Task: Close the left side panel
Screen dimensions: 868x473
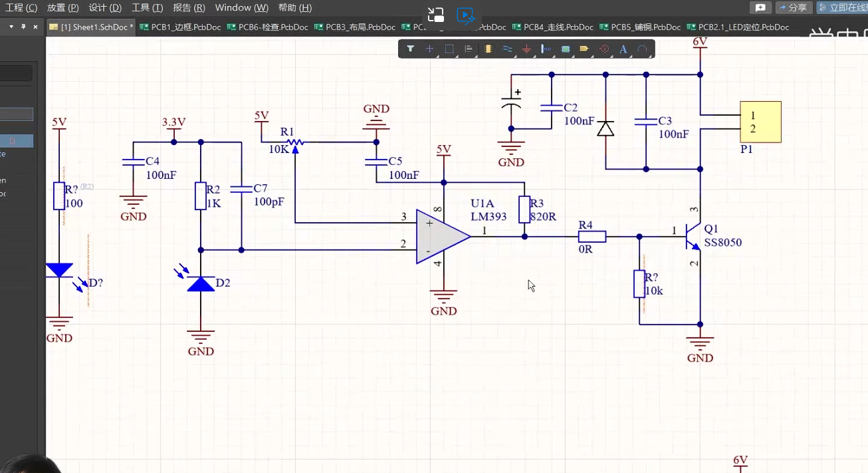Action: point(35,27)
